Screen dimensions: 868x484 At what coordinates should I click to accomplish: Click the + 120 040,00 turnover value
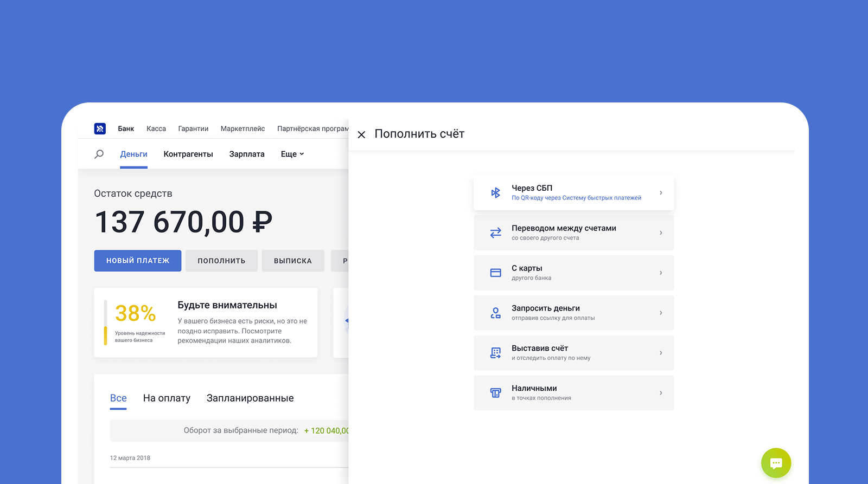point(326,431)
